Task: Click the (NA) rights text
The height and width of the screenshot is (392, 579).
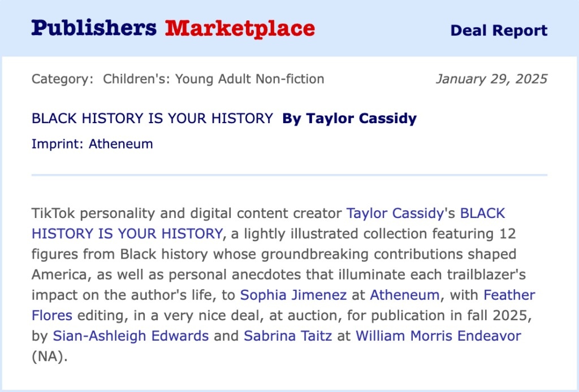Action: click(x=49, y=357)
